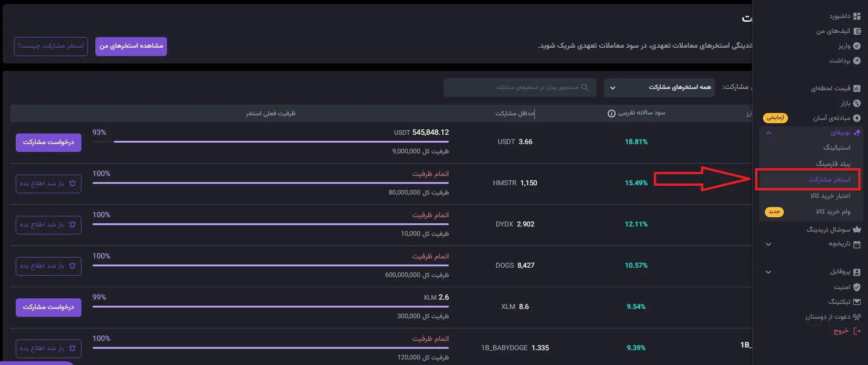
Task: Click the lightning icon for مبادله‌ی آسان
Action: point(857,118)
